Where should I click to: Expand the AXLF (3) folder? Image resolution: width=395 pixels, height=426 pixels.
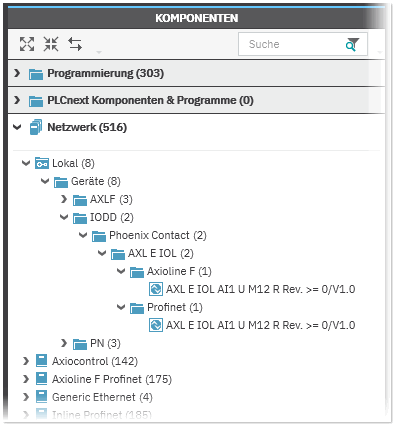[64, 199]
